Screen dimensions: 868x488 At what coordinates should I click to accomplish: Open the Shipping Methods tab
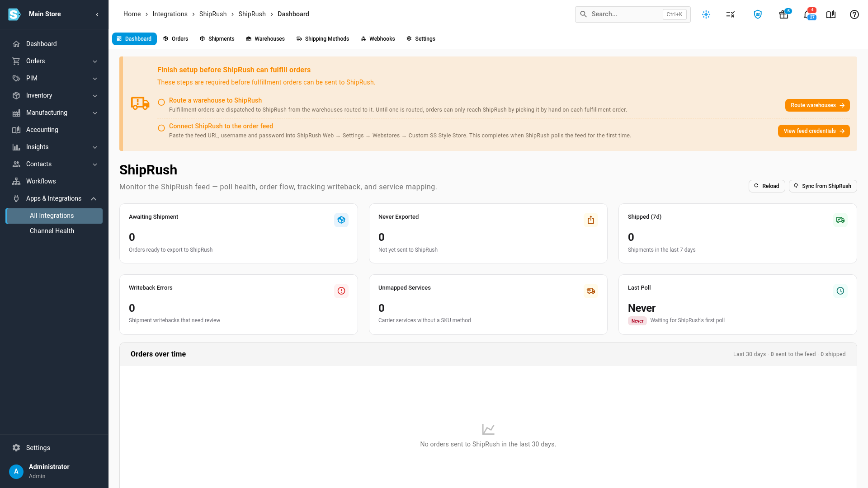point(323,39)
